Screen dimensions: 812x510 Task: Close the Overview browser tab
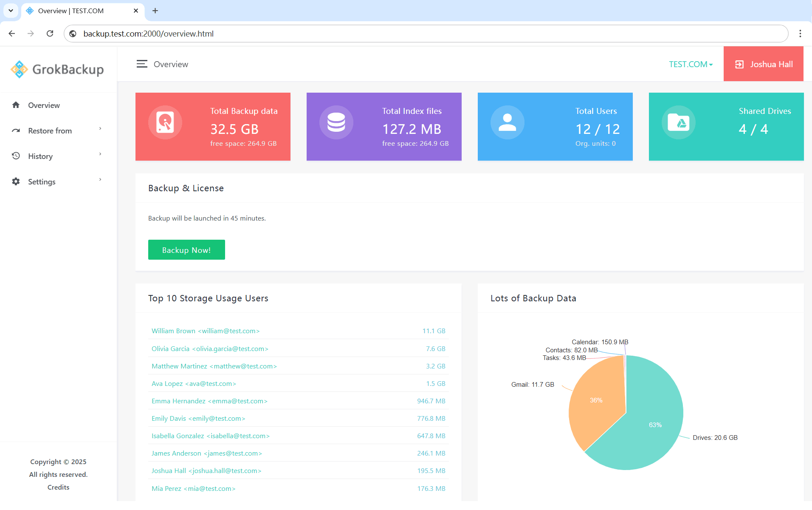(x=136, y=11)
